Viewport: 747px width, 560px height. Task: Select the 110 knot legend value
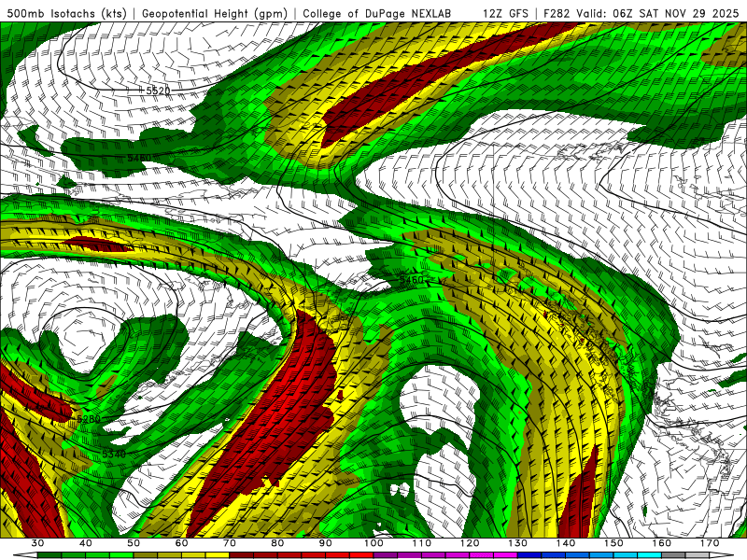click(x=422, y=543)
